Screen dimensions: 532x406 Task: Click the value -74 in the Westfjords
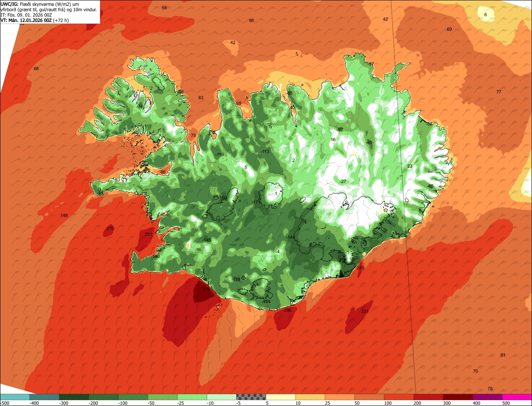point(140,106)
